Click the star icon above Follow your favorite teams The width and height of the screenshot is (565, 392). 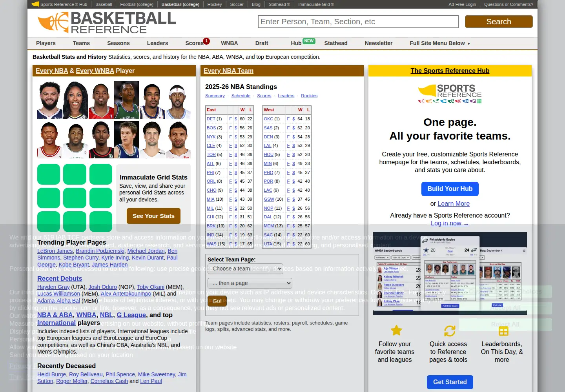(396, 330)
